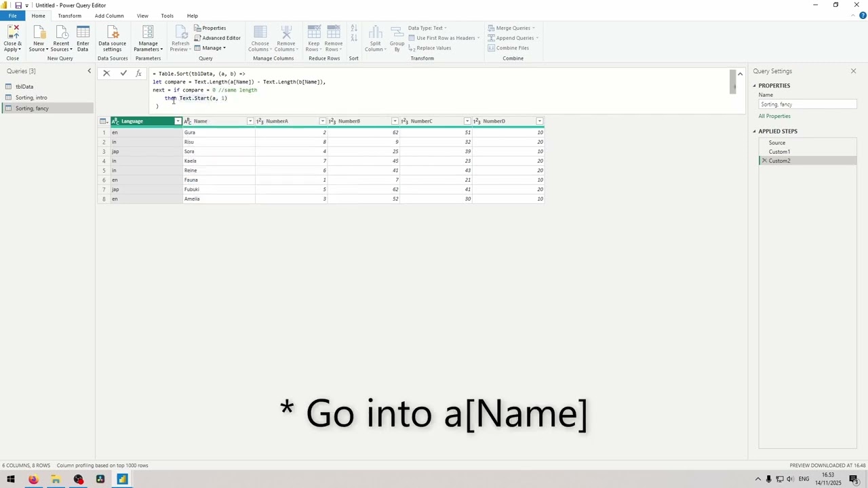Click the fx function icon

coord(139,73)
